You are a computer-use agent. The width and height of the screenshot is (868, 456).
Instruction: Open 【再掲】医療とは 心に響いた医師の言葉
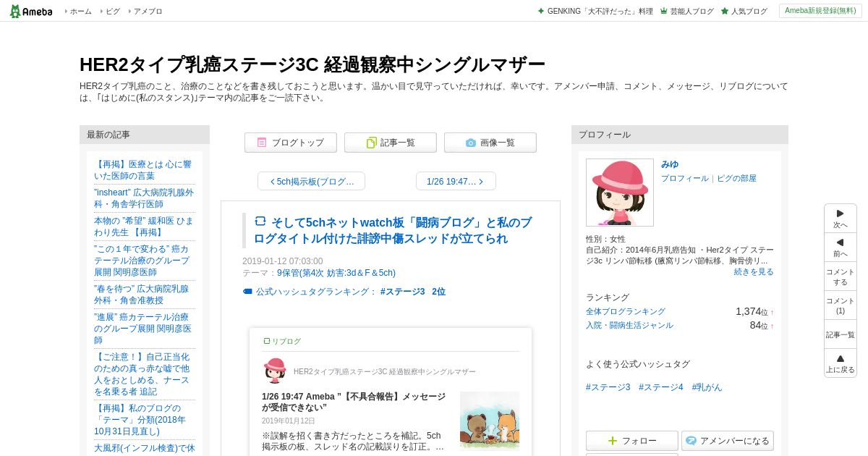point(143,170)
